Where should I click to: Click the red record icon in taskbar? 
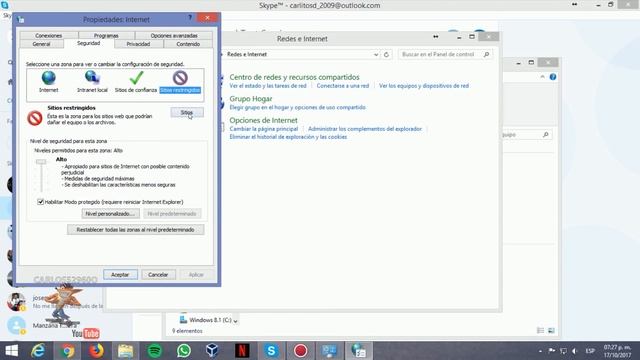point(300,351)
